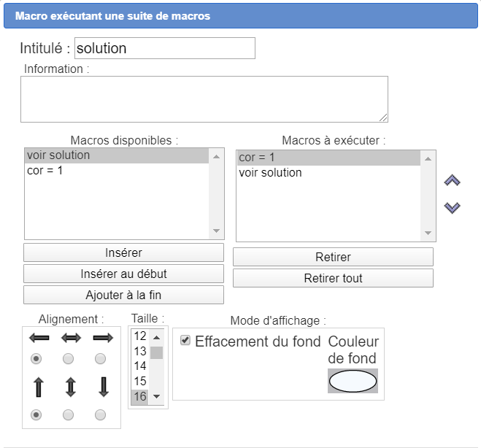The height and width of the screenshot is (448, 481).
Task: Click the Insérer au début button
Action: coord(123,274)
